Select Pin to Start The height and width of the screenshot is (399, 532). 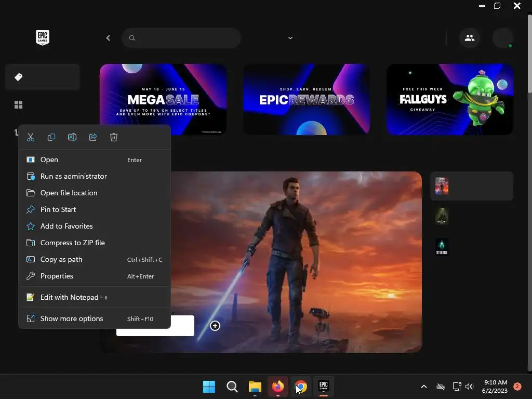pyautogui.click(x=95, y=209)
